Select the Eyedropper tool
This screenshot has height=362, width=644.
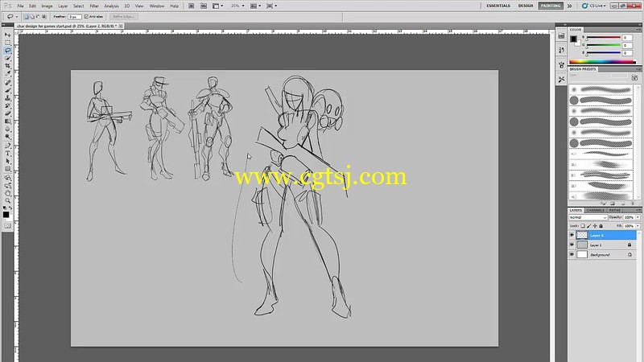click(8, 73)
